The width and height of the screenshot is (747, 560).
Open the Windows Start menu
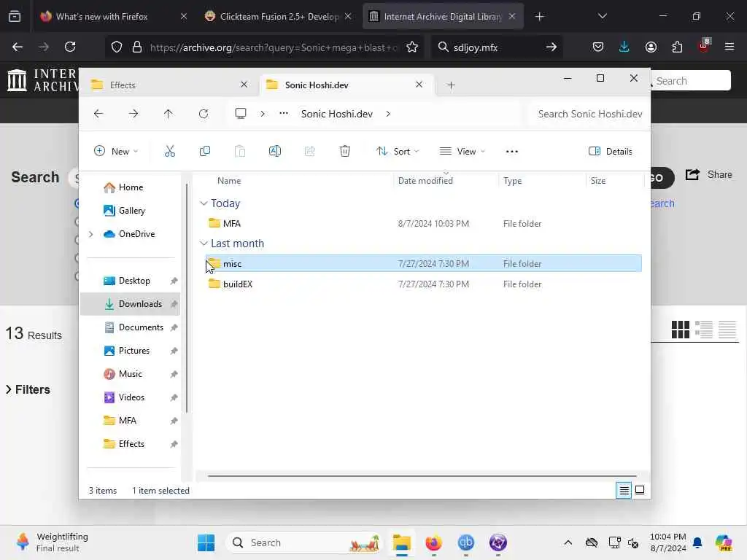pyautogui.click(x=206, y=542)
